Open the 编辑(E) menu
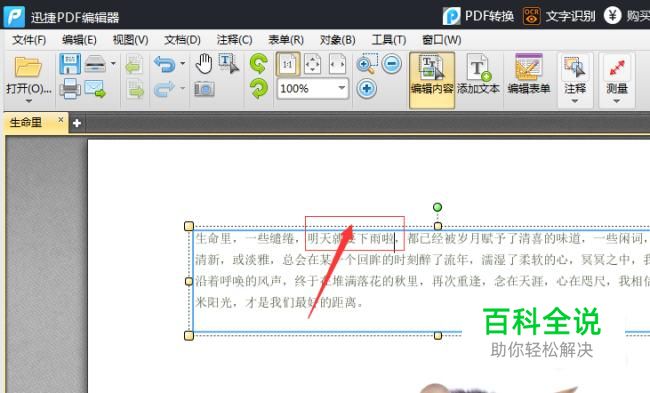 point(79,40)
